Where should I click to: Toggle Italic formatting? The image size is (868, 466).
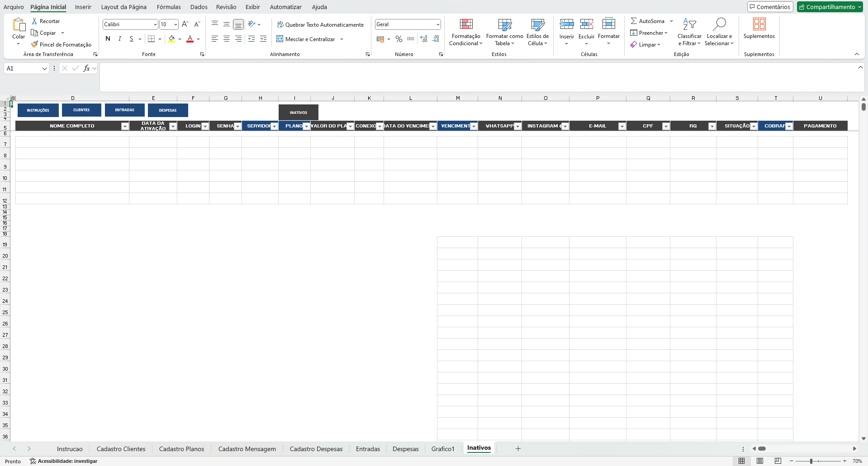tap(119, 39)
